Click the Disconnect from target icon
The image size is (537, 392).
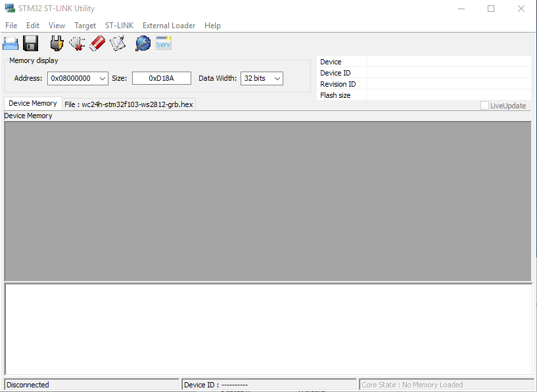point(77,44)
